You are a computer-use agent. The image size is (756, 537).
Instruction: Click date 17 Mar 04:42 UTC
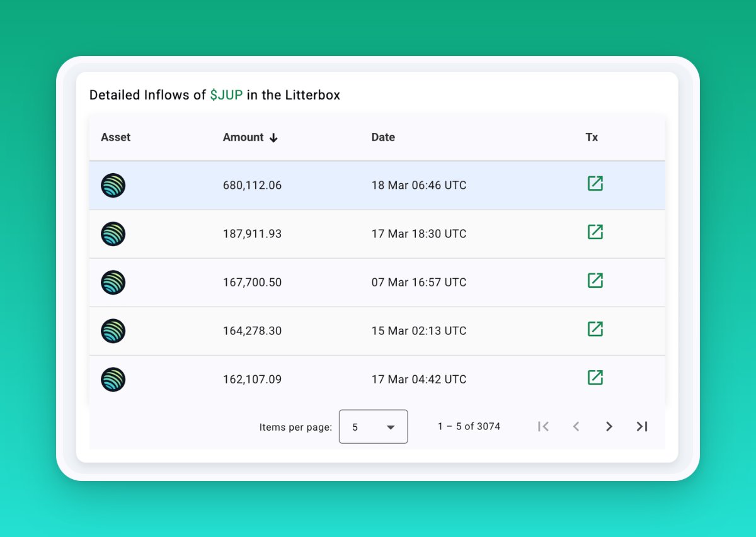coord(419,380)
